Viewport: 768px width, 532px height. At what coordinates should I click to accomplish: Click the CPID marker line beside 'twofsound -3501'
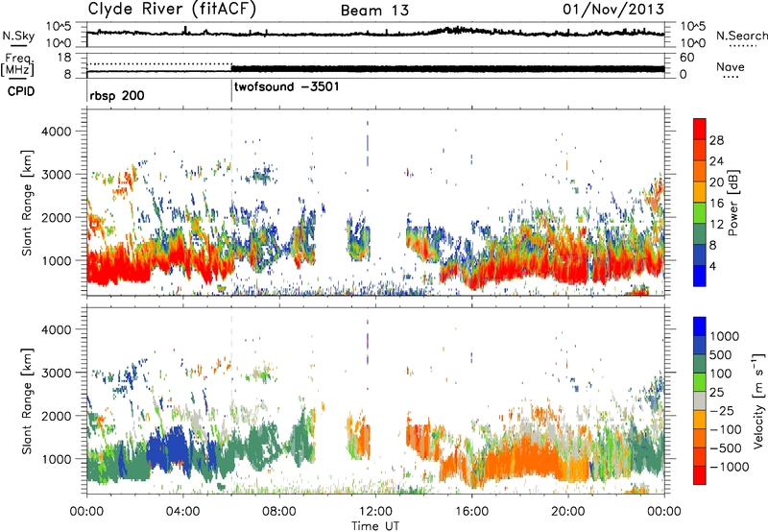(231, 91)
